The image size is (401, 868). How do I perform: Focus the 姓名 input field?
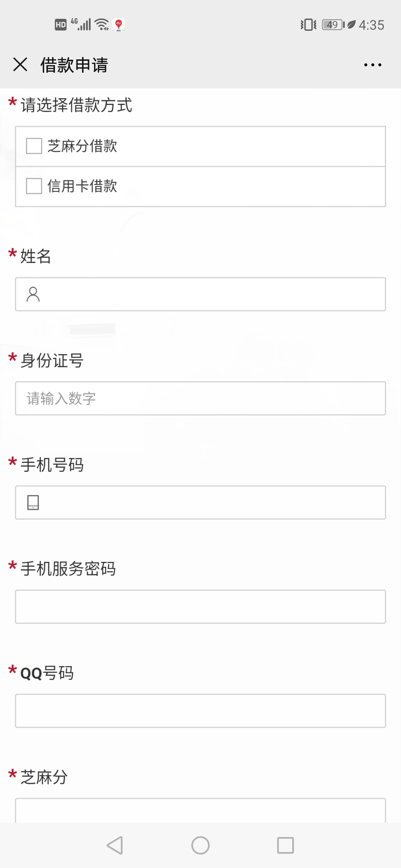[200, 294]
